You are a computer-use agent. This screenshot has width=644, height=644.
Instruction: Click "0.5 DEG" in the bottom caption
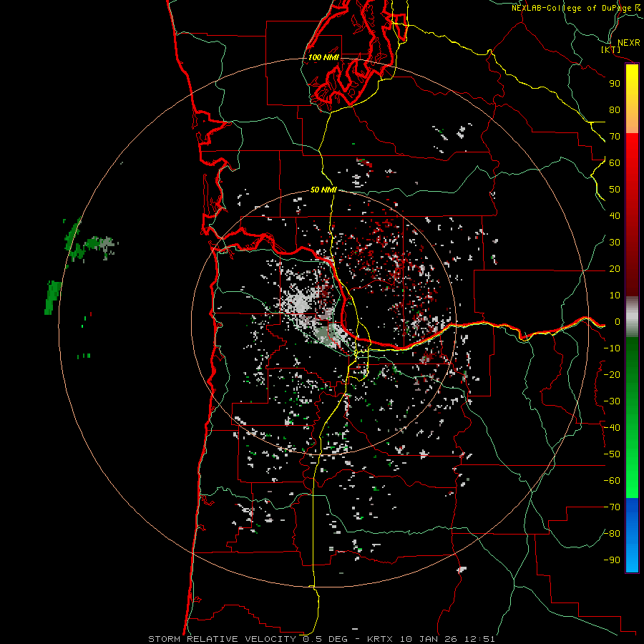pyautogui.click(x=325, y=639)
